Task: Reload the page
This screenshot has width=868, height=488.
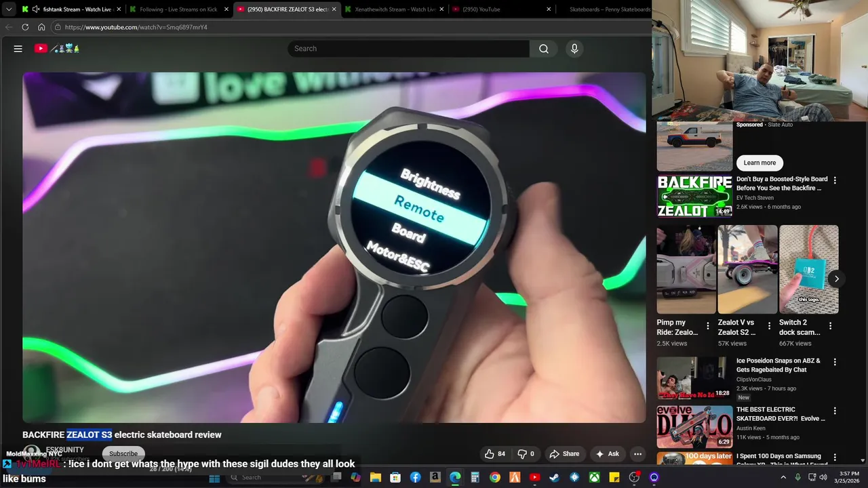Action: 25,27
